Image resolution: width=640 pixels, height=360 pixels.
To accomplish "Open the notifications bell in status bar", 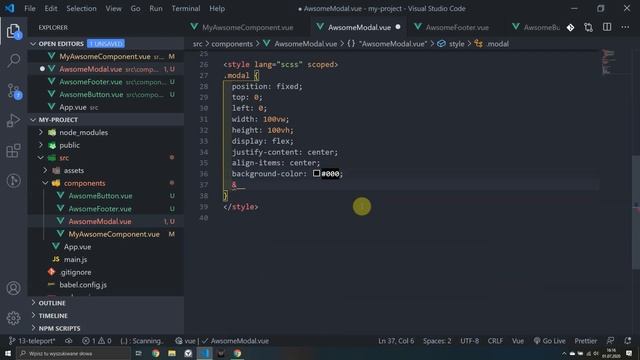I will click(x=627, y=341).
